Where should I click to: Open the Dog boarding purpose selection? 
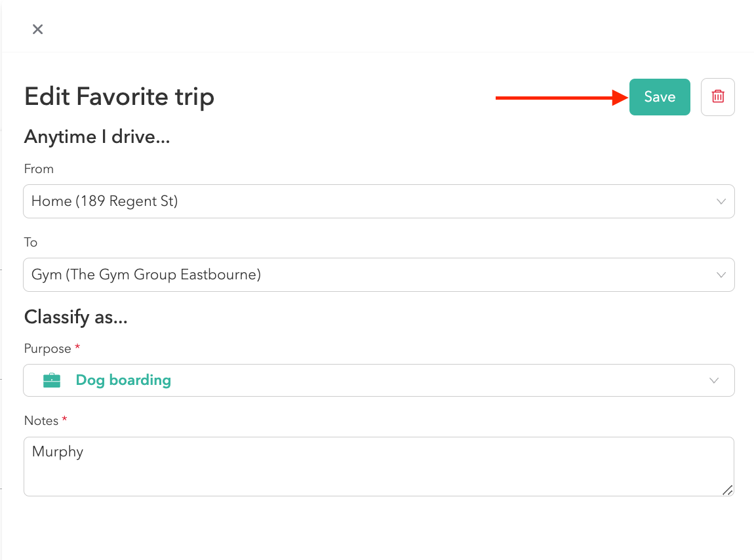pos(123,380)
